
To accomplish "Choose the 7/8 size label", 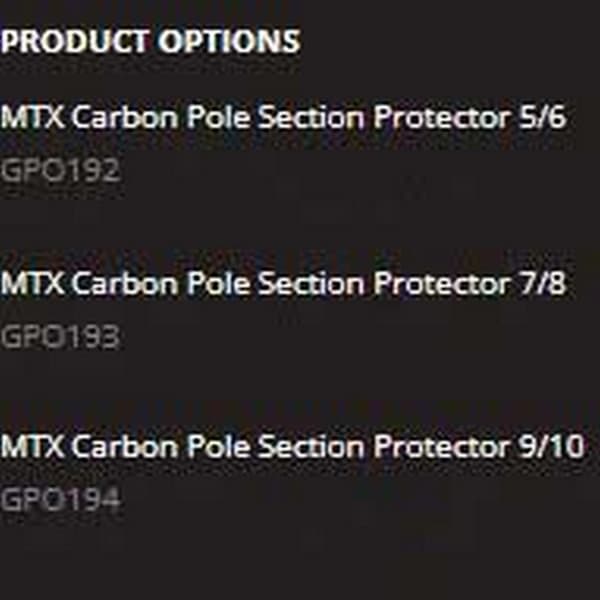I will (541, 283).
